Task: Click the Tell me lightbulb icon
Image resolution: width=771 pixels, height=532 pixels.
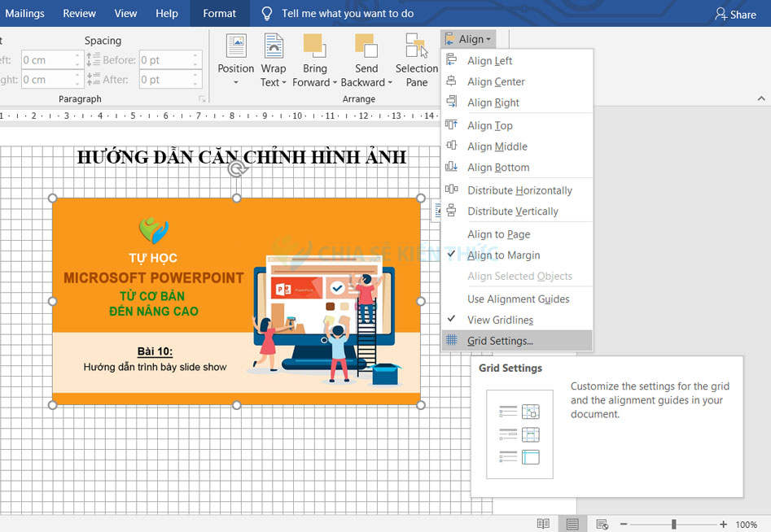Action: [x=266, y=13]
